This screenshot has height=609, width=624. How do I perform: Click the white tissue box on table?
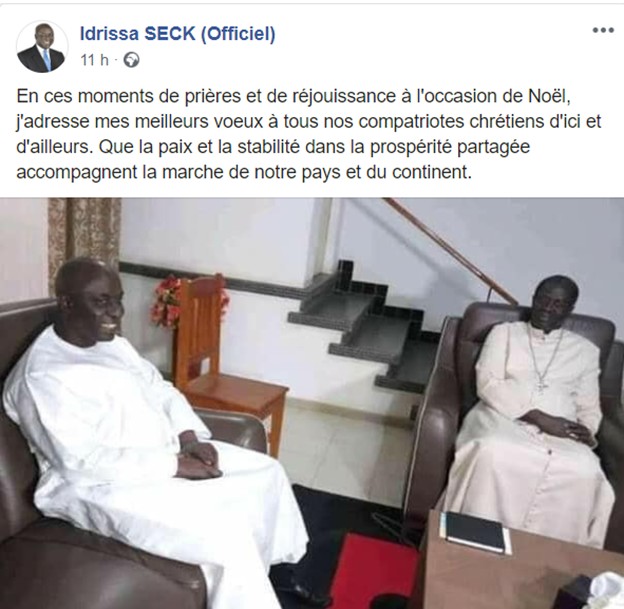[591, 591]
